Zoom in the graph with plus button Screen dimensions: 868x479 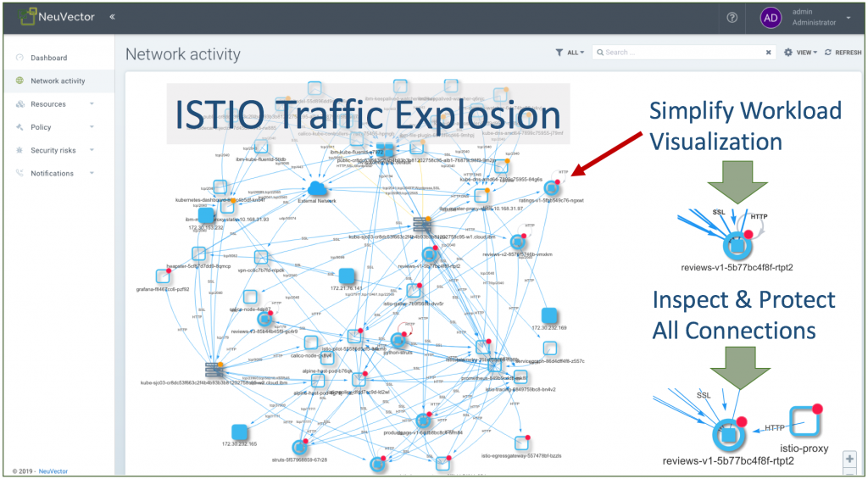849,459
